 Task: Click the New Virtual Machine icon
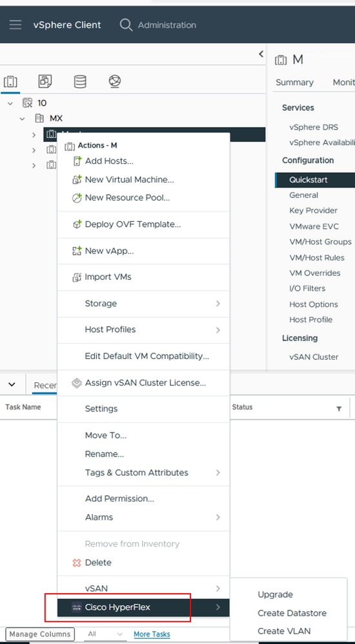(77, 179)
